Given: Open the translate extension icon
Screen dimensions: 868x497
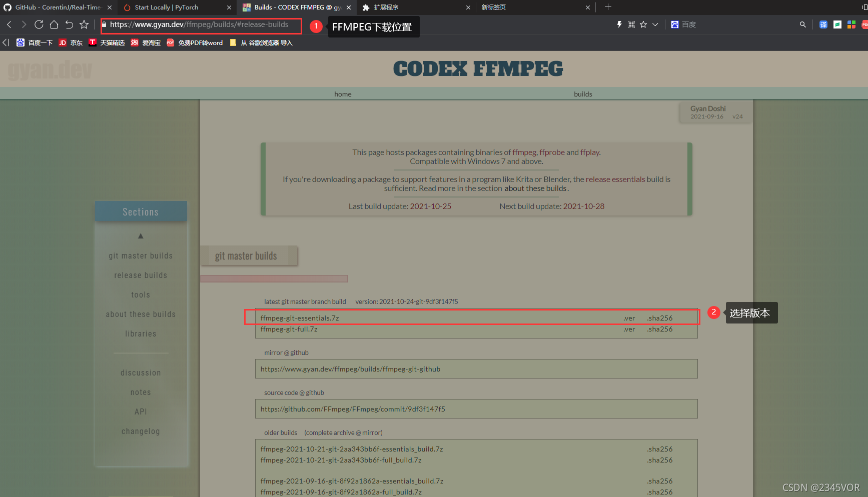Looking at the screenshot, I should coord(823,24).
